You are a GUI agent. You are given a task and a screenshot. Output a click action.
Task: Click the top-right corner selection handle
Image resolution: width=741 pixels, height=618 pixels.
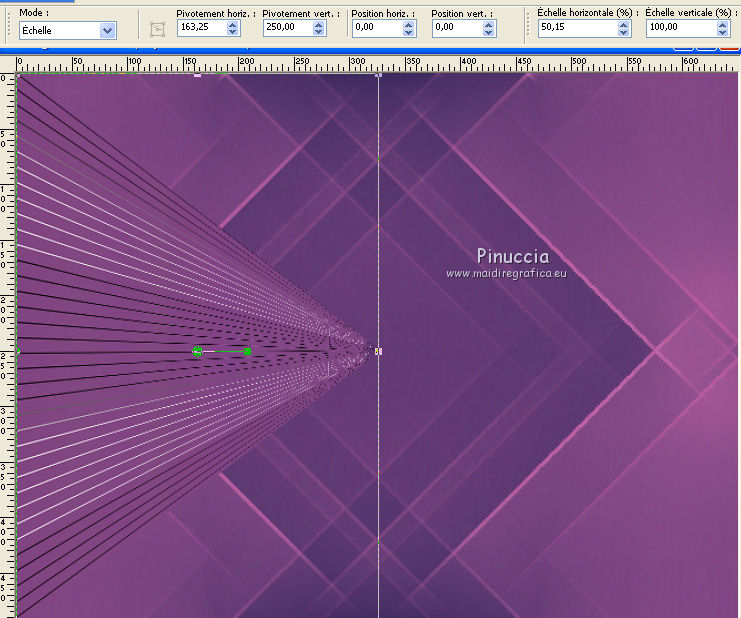pyautogui.click(x=378, y=75)
